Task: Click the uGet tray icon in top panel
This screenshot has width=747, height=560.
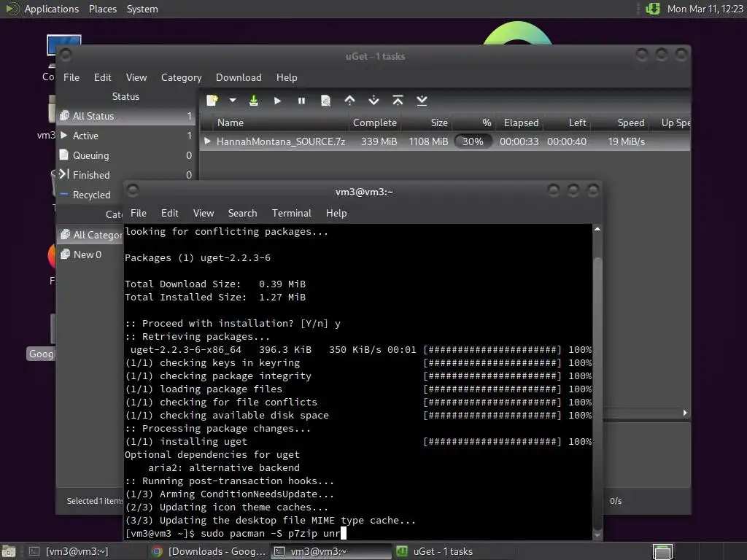Action: tap(653, 9)
